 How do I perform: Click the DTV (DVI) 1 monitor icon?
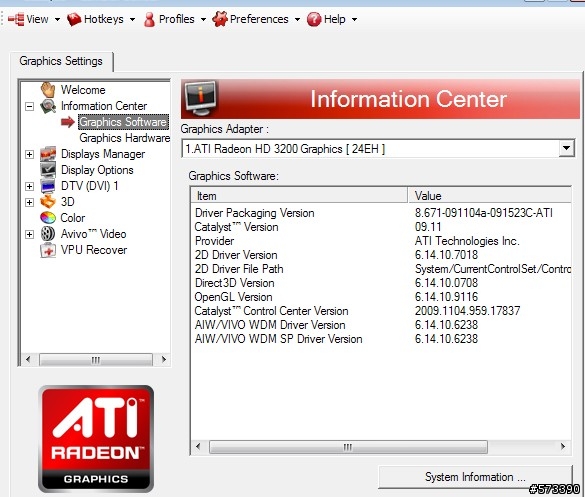pyautogui.click(x=48, y=186)
